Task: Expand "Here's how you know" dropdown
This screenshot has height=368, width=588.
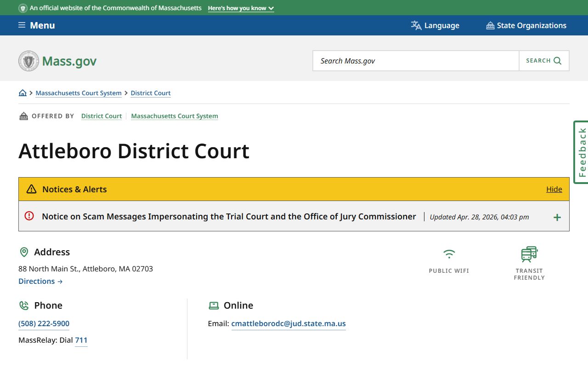Action: tap(241, 8)
